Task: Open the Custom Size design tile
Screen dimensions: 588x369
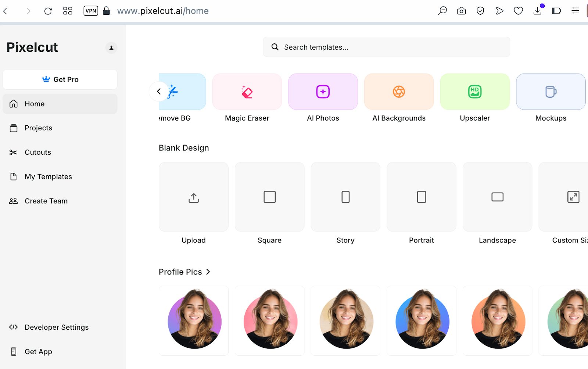Action: pyautogui.click(x=563, y=197)
